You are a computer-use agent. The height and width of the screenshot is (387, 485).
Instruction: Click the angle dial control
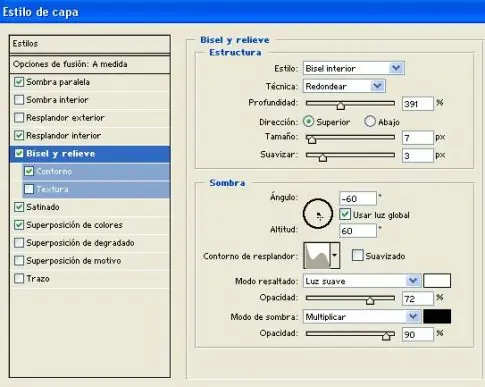(x=318, y=214)
